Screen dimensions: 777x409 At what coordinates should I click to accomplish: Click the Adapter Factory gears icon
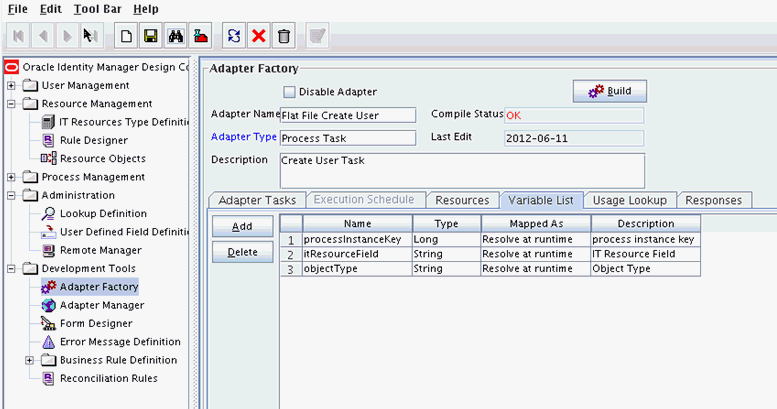click(x=49, y=287)
